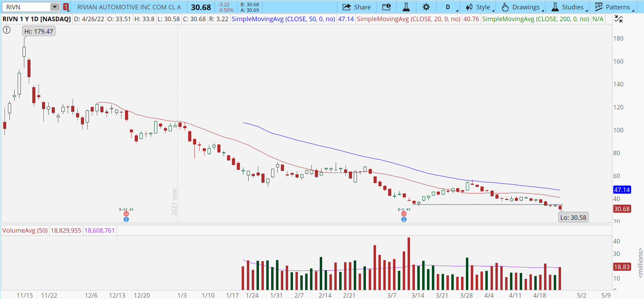Click the 180 price axis label
This screenshot has width=644, height=299.
(x=618, y=39)
